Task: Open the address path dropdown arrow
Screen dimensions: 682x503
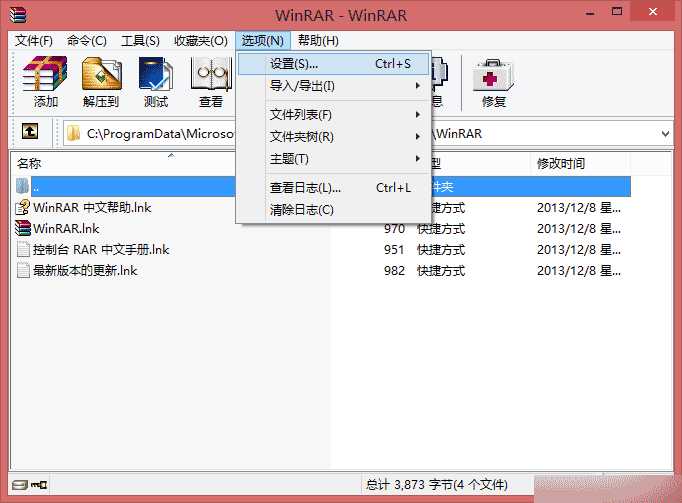Action: pos(666,133)
